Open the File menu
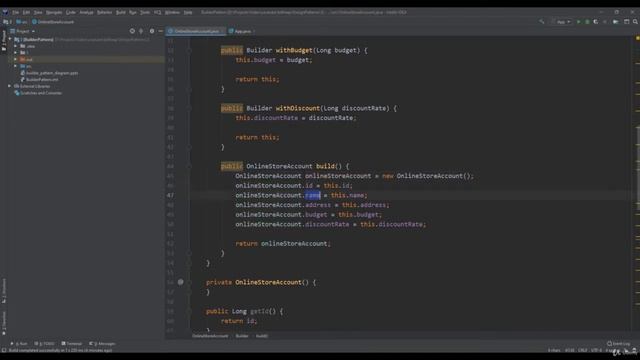 [16, 12]
